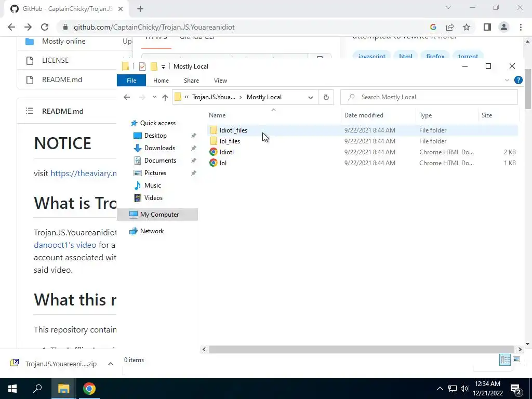Open Downloads in navigation pane
This screenshot has width=532, height=399.
[x=159, y=148]
